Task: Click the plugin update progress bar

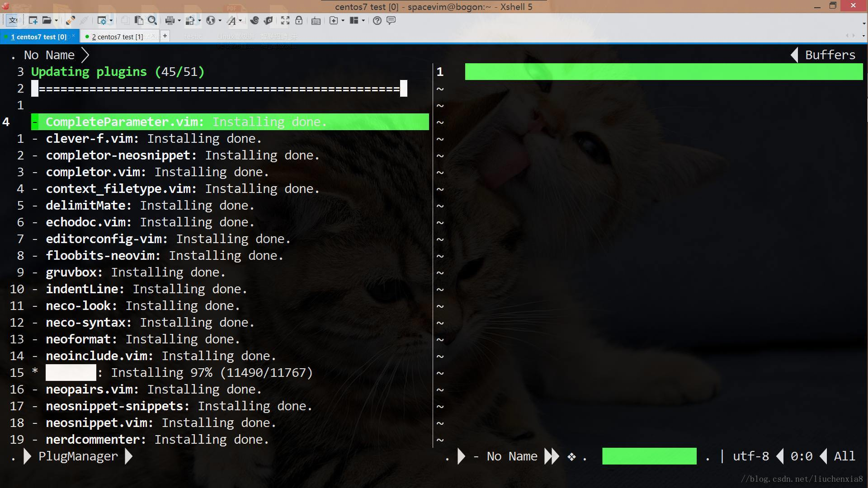Action: pos(219,89)
